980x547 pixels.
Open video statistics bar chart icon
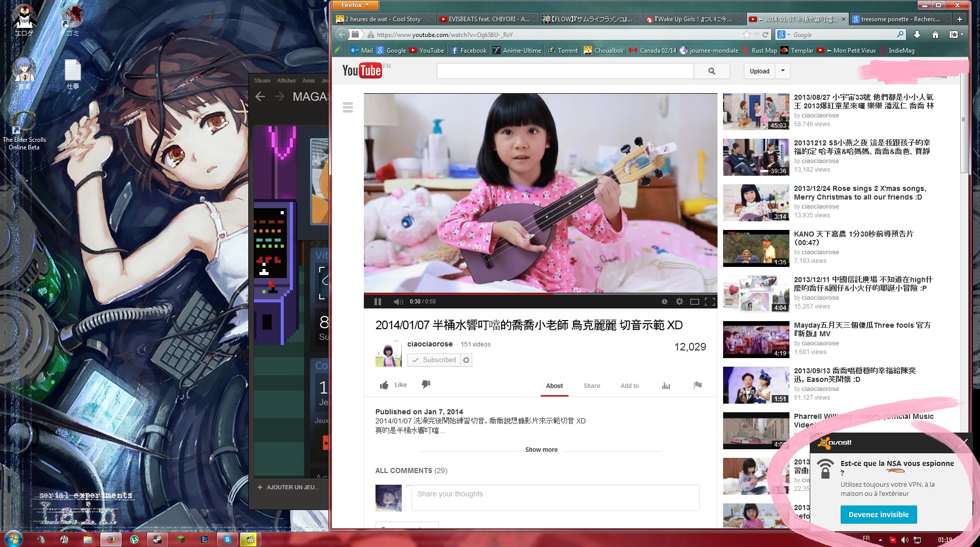[x=666, y=386]
